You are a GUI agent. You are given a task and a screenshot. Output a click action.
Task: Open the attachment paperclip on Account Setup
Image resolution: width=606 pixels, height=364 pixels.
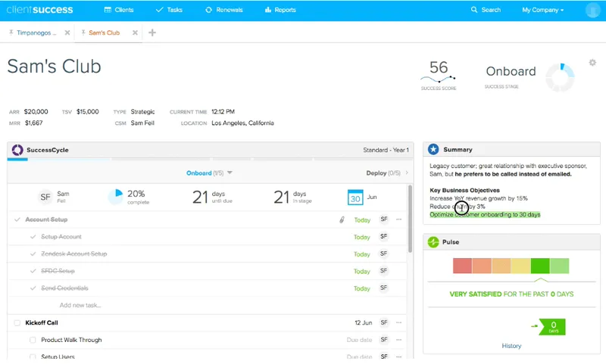(342, 219)
